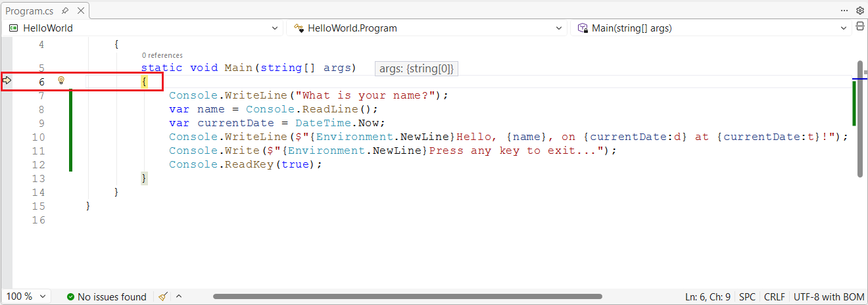This screenshot has height=305, width=868.
Task: Click the Ln: 6 status indicator
Action: tap(696, 297)
